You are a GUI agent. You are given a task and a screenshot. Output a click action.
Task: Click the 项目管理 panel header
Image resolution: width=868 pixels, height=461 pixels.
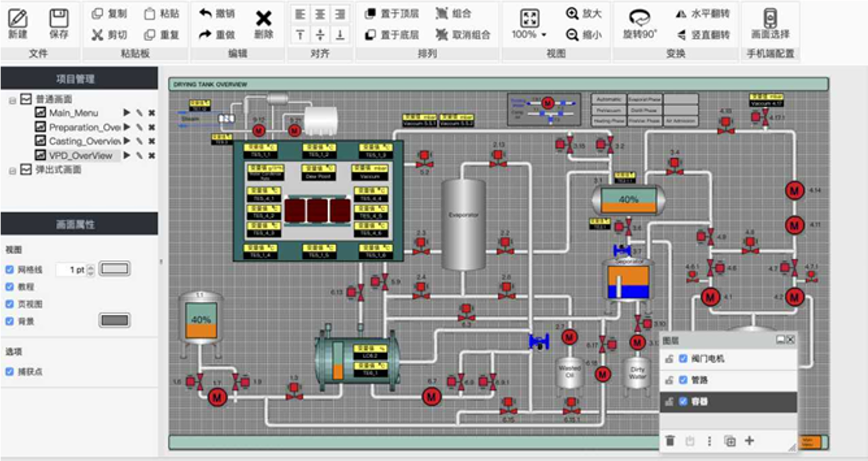79,78
